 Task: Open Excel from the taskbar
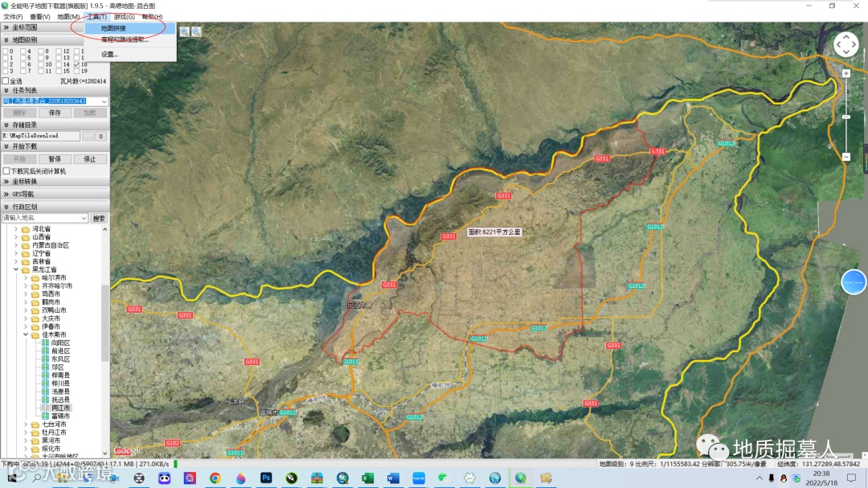[x=367, y=478]
